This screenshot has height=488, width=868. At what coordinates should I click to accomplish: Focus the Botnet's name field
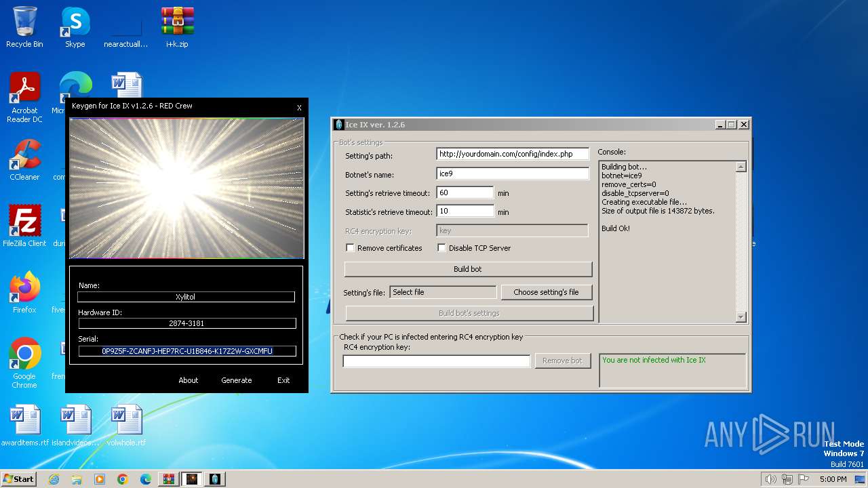pyautogui.click(x=513, y=174)
